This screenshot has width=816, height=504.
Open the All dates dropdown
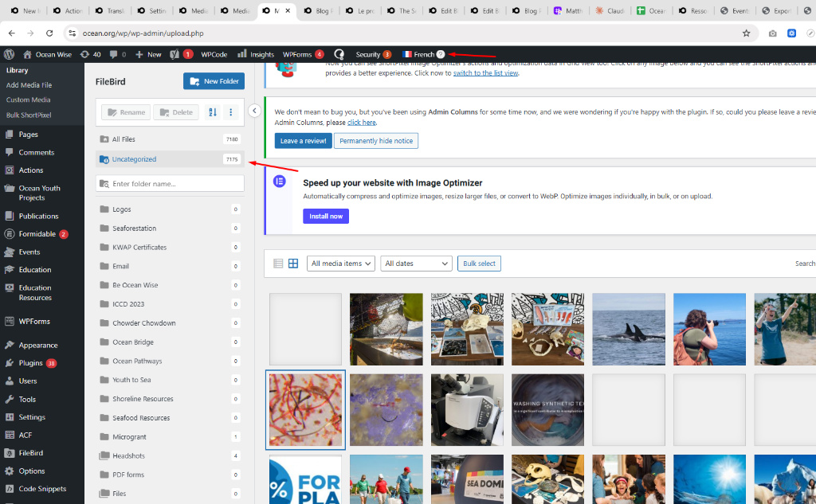tap(416, 264)
